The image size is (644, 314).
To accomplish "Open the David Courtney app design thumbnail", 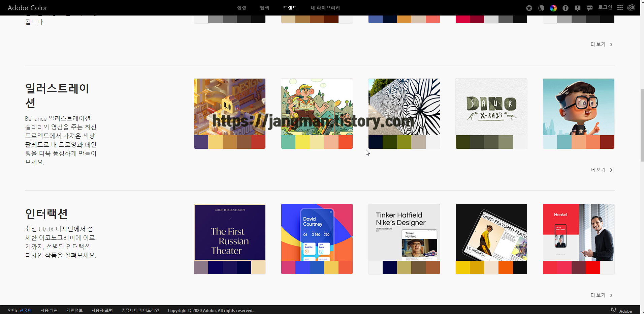I will [317, 232].
